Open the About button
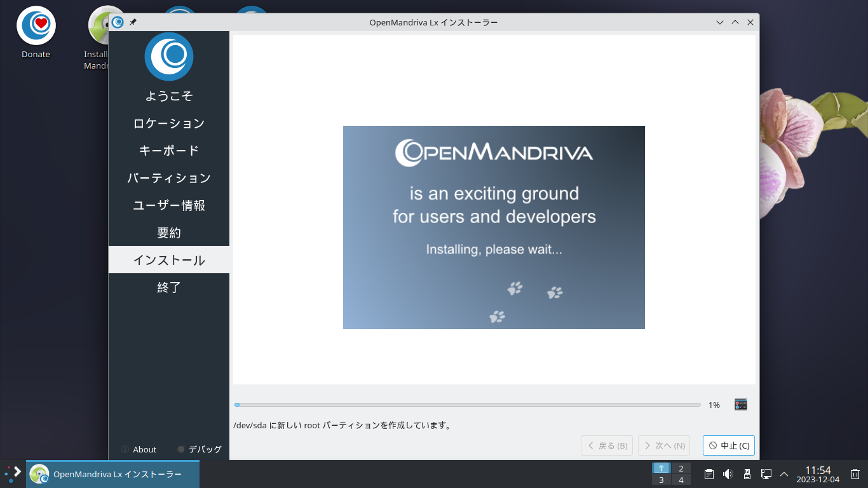Viewport: 868px width, 488px height. 139,449
